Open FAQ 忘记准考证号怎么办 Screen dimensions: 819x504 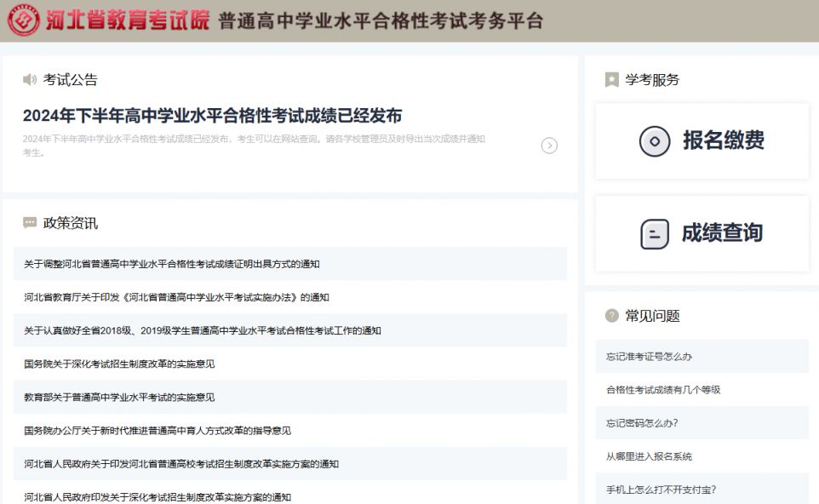tap(702, 356)
